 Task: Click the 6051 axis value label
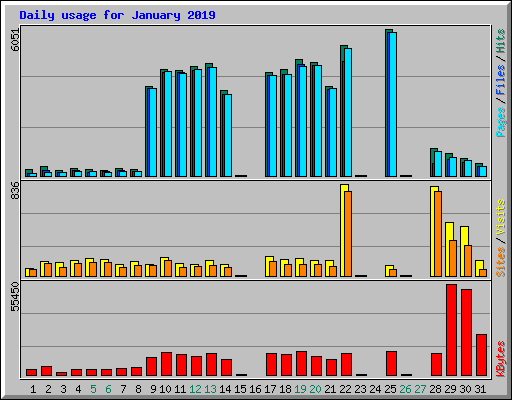pos(15,39)
